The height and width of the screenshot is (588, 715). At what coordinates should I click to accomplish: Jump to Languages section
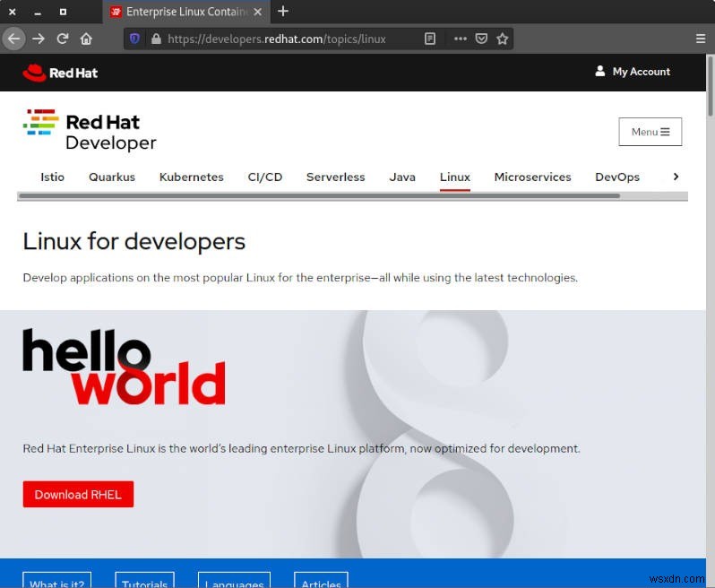tap(234, 580)
